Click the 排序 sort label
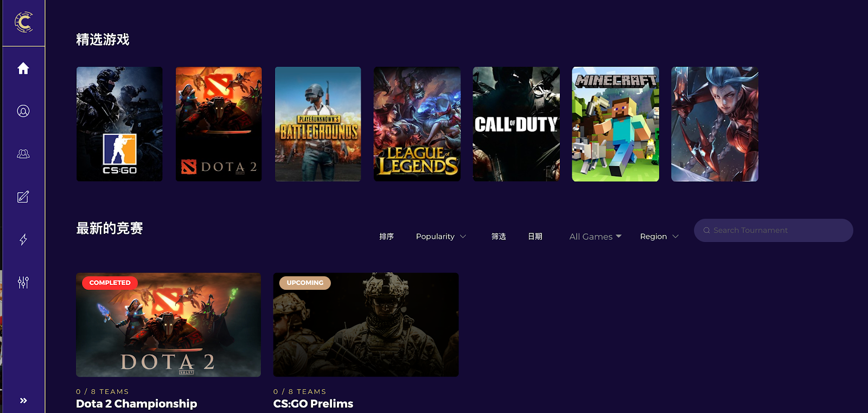Viewport: 868px width, 413px height. pyautogui.click(x=387, y=237)
